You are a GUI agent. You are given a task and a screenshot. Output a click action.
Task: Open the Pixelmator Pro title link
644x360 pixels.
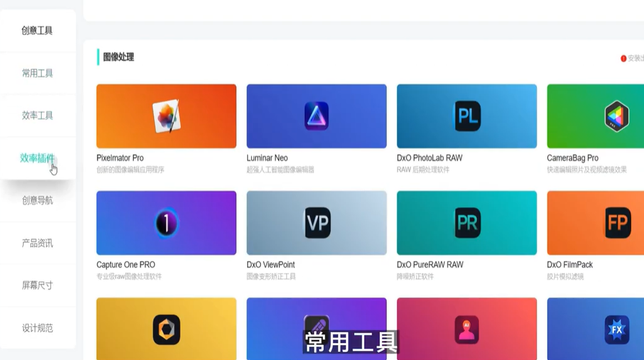tap(120, 158)
